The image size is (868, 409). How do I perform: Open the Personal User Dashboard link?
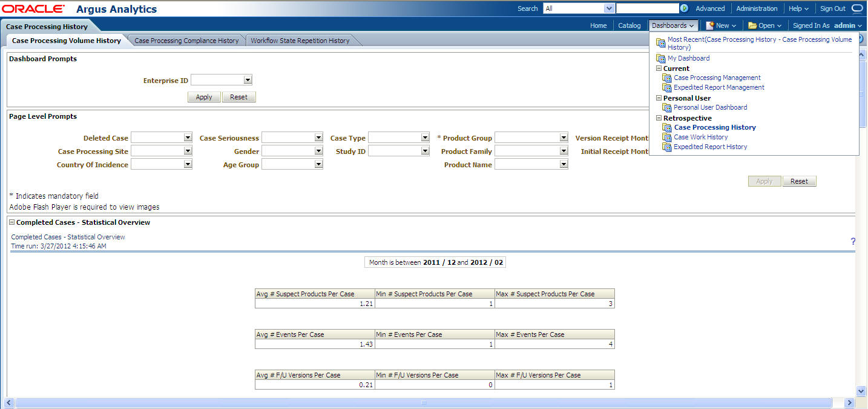click(711, 107)
